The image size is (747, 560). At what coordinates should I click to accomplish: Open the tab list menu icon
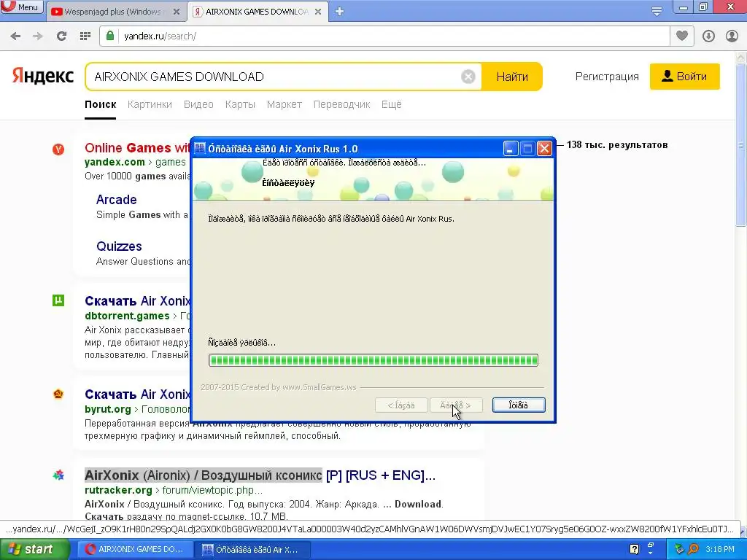point(657,11)
